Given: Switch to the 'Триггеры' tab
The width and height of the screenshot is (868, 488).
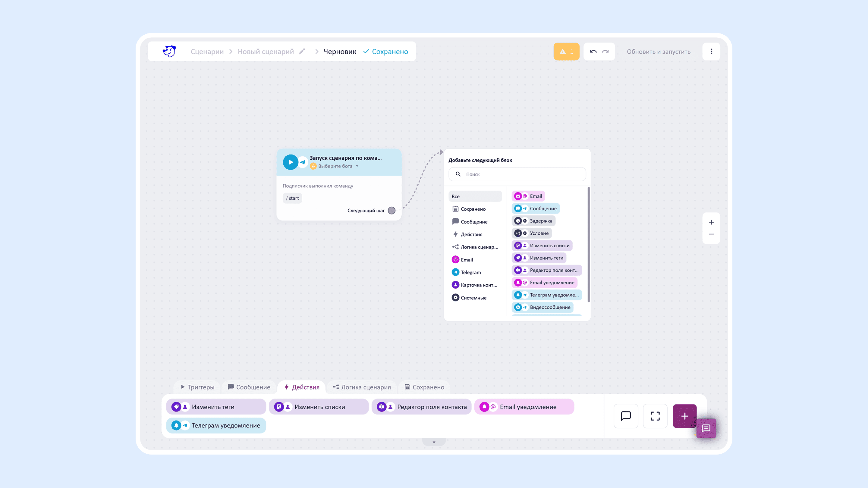Looking at the screenshot, I should pyautogui.click(x=198, y=387).
